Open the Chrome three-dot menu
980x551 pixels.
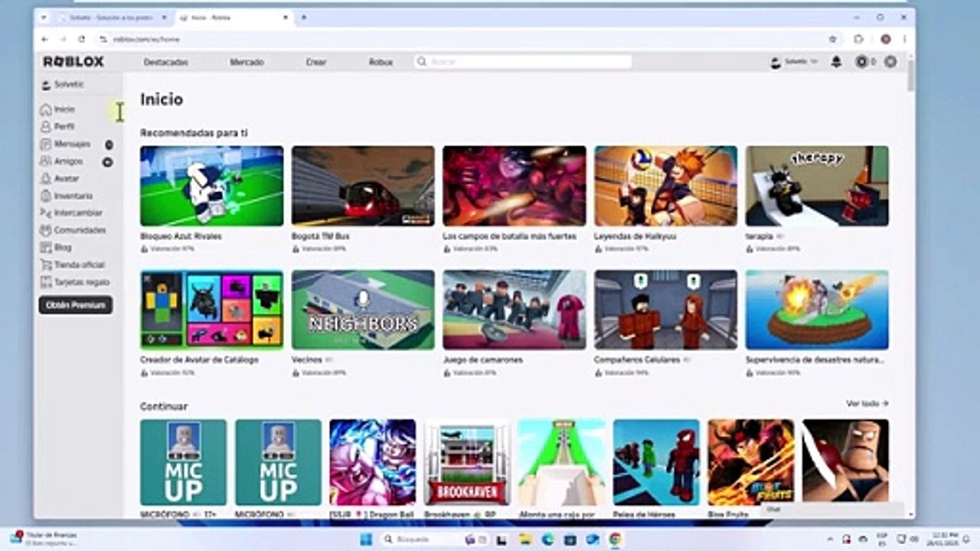[904, 39]
